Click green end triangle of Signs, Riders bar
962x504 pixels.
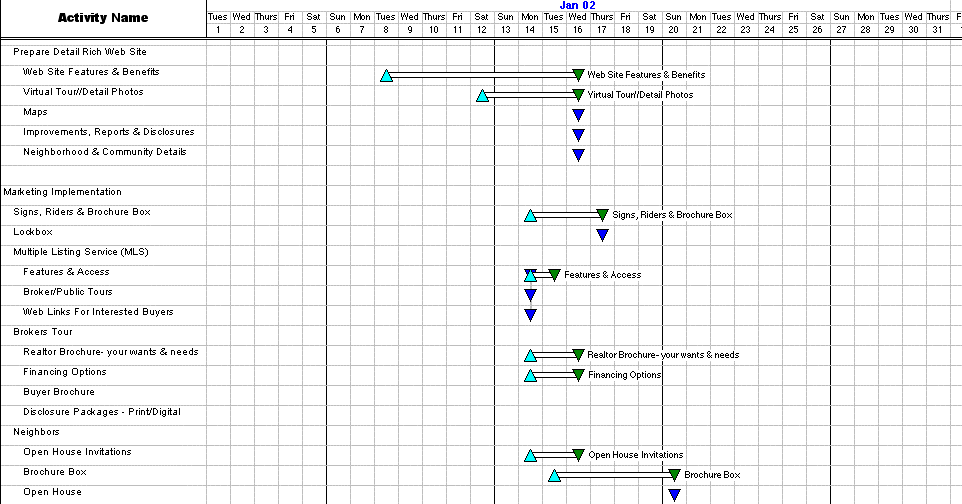602,215
